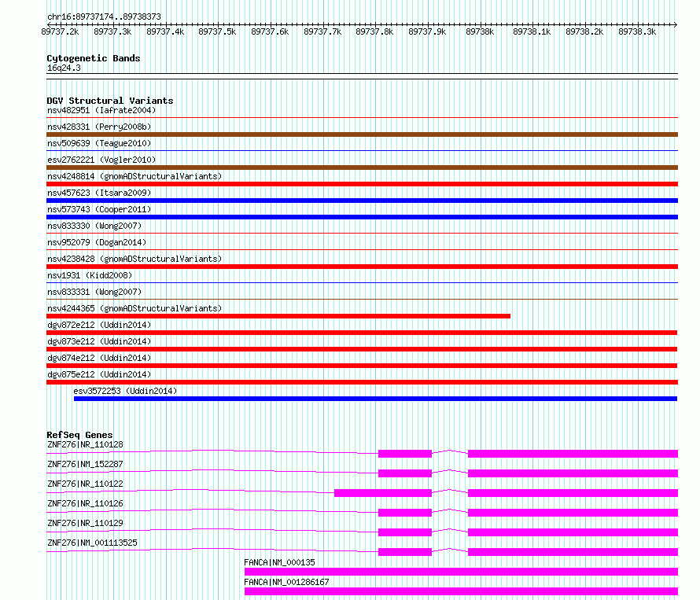Viewport: 700px width, 600px height.
Task: Click the red bar under dgv872e212
Action: [362, 333]
